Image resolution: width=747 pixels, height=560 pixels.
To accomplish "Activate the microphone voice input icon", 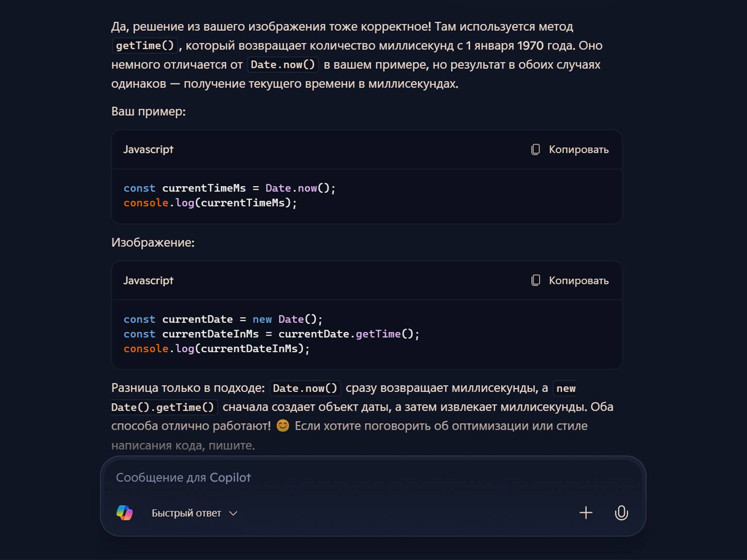I will pyautogui.click(x=621, y=512).
